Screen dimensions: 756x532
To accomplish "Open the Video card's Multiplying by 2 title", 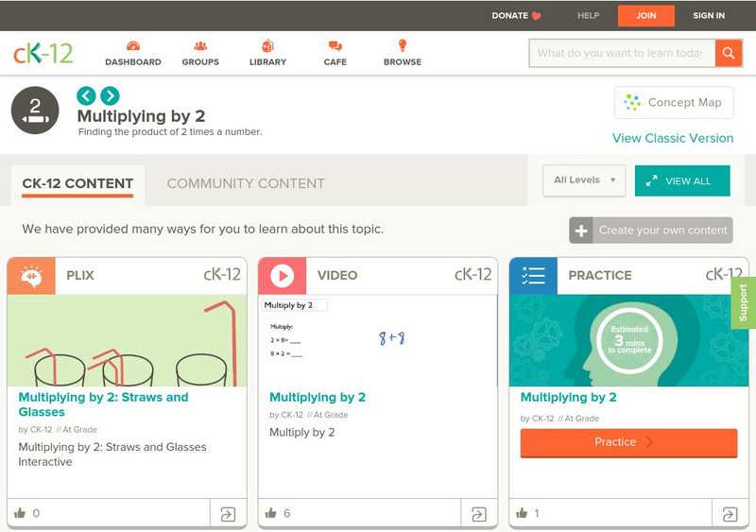I will tap(318, 398).
